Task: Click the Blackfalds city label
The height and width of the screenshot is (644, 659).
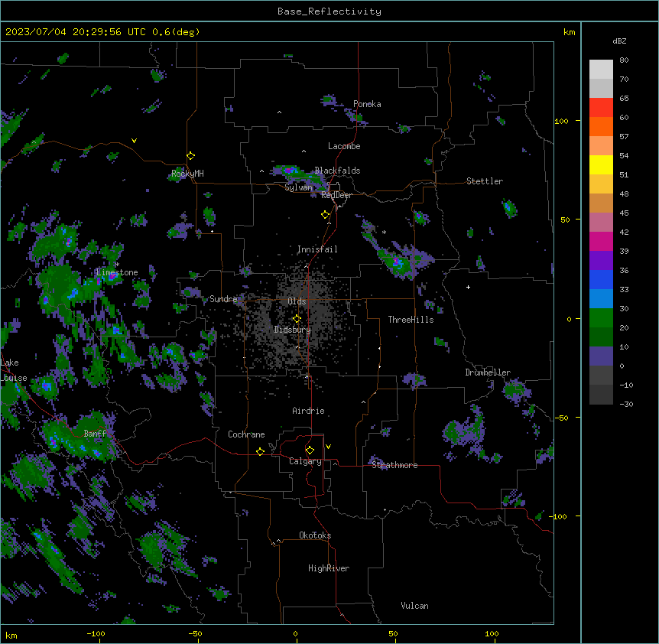Action: click(x=337, y=171)
